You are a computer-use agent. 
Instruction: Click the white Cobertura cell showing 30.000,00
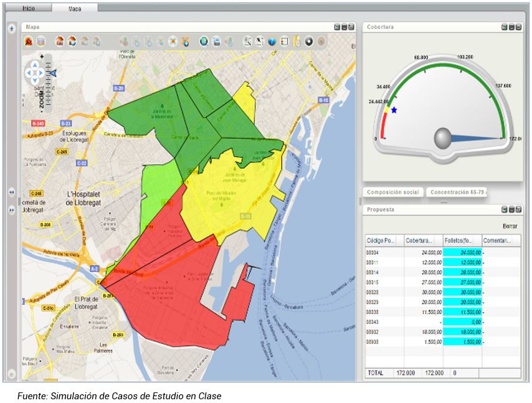coord(424,292)
